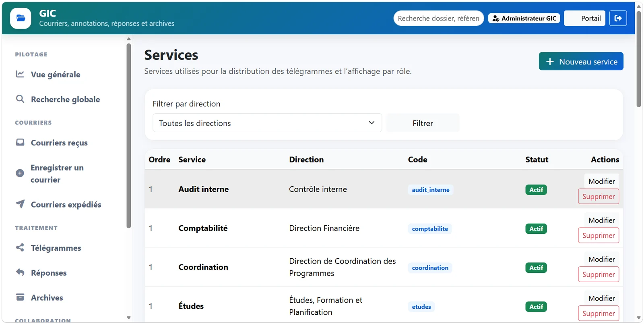Screen dimensions: 644x324
Task: Modify the Audit interne service
Action: (601, 181)
